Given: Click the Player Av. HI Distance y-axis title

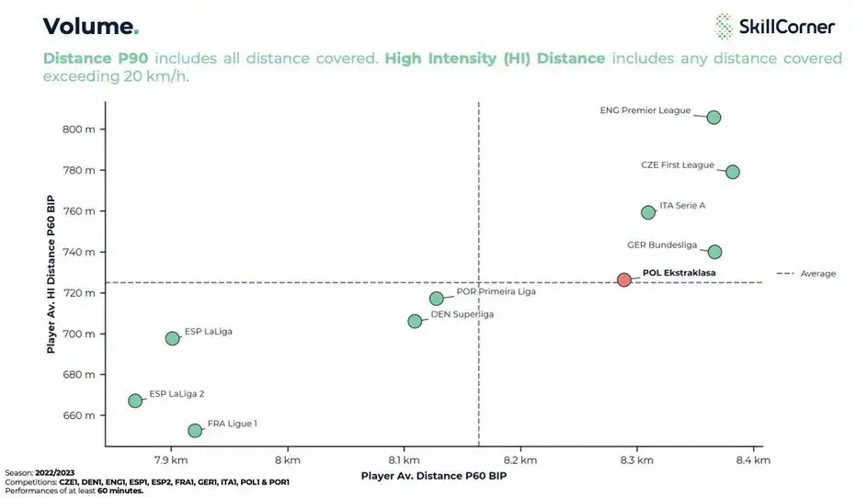Looking at the screenshot, I should 51,275.
